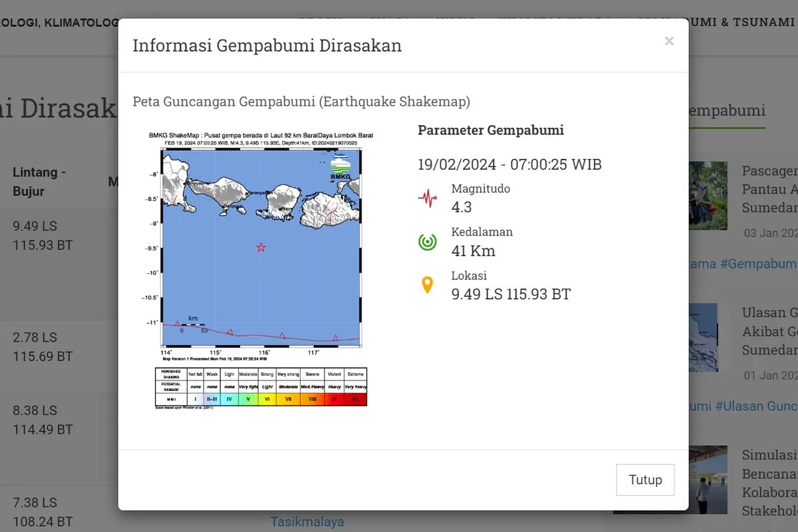The height and width of the screenshot is (532, 798).
Task: Click the depth value 41 Km
Action: pyautogui.click(x=473, y=251)
